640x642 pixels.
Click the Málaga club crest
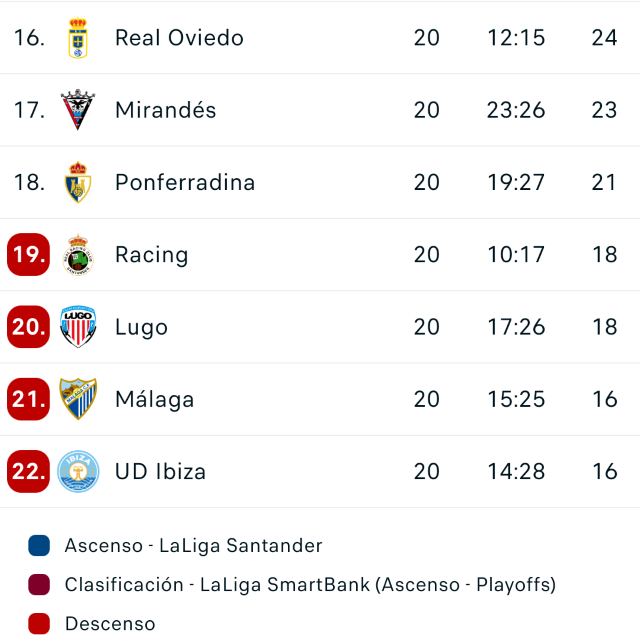tap(78, 399)
